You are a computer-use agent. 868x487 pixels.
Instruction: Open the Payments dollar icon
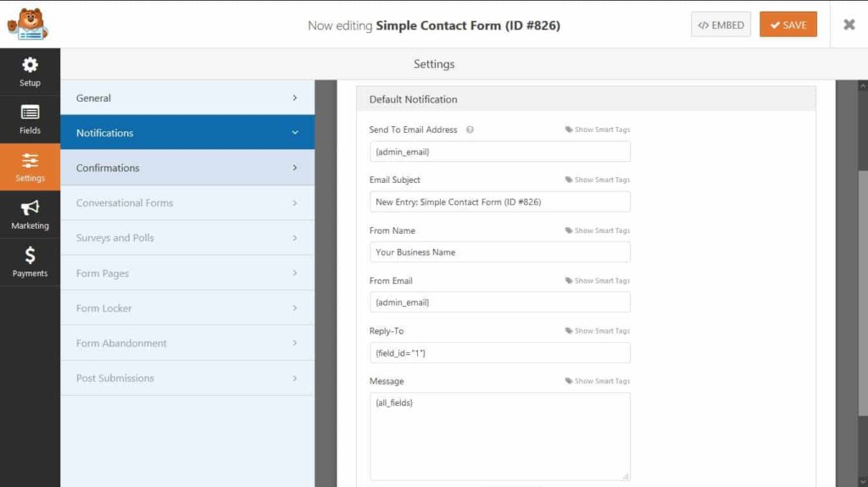[x=30, y=255]
